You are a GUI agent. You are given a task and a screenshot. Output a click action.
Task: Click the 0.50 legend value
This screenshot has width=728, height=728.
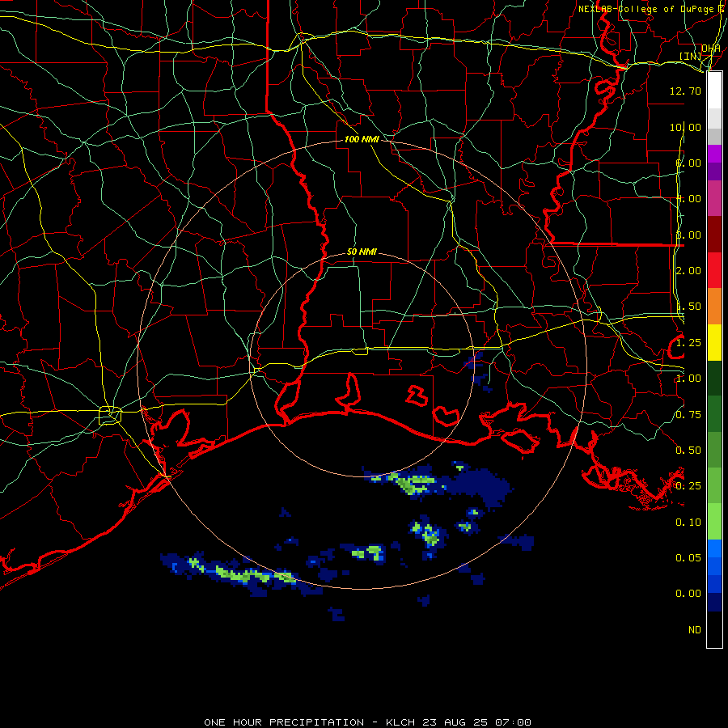pyautogui.click(x=688, y=451)
